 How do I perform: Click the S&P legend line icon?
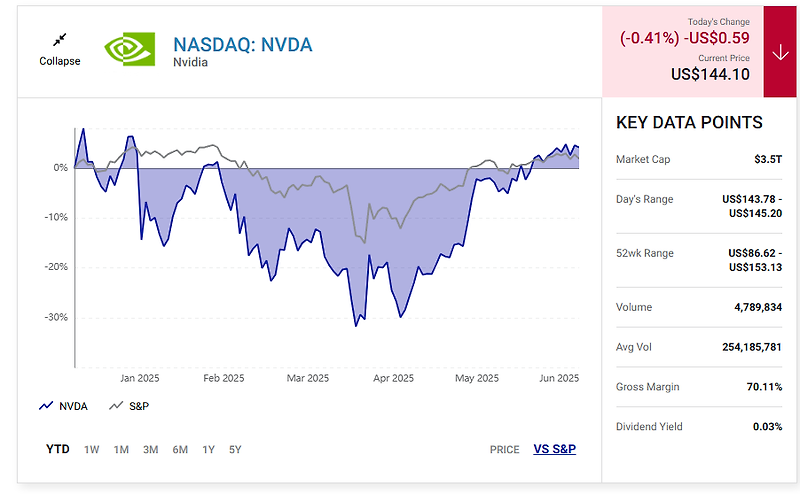click(116, 406)
